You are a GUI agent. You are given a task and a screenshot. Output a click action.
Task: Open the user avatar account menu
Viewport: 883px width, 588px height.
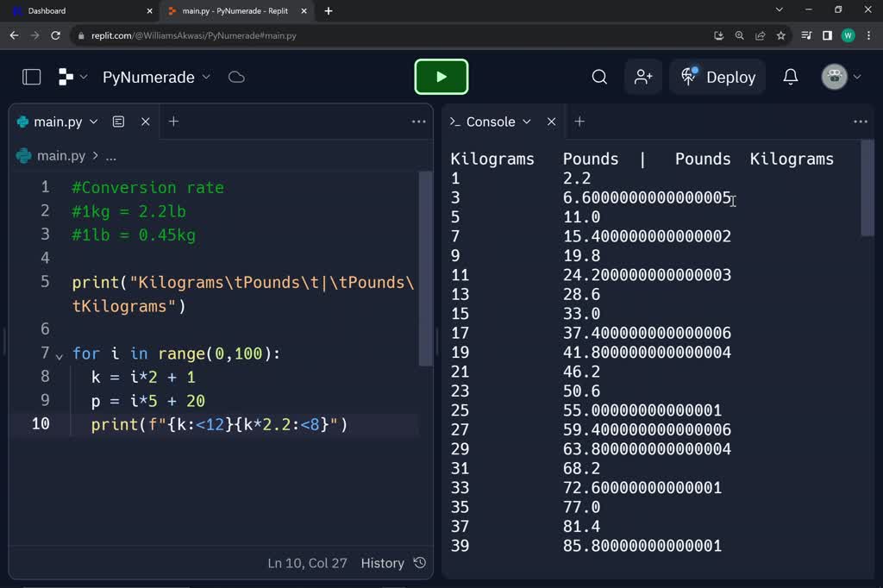coord(841,77)
